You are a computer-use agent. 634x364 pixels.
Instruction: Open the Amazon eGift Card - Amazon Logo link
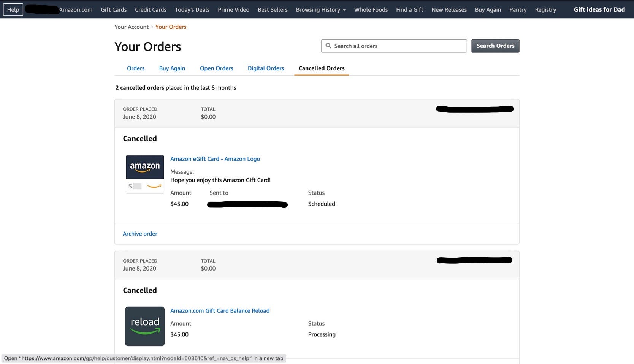coord(215,159)
